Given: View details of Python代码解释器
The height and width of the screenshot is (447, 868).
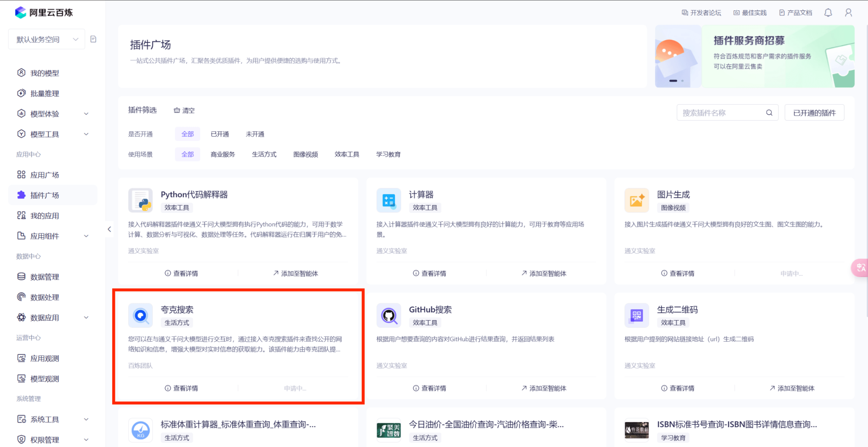Looking at the screenshot, I should click(181, 273).
